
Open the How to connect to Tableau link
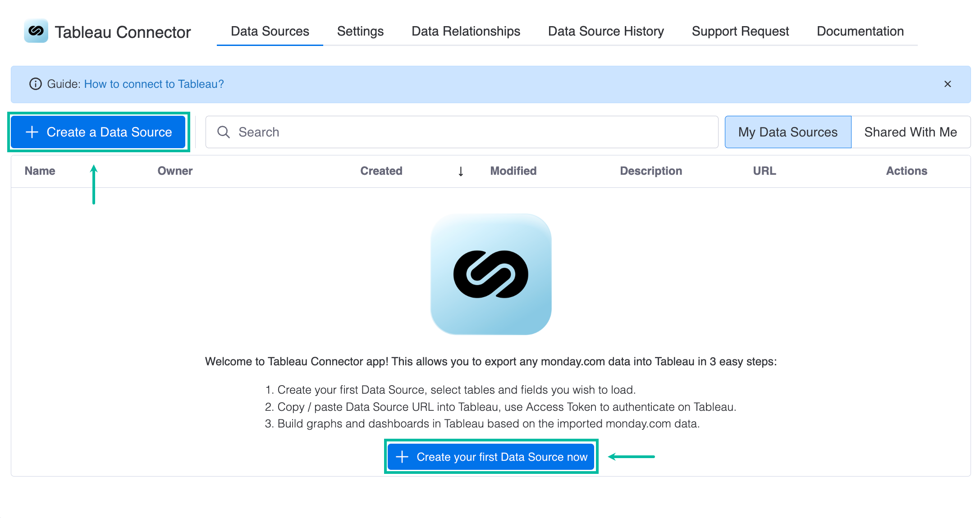tap(154, 84)
